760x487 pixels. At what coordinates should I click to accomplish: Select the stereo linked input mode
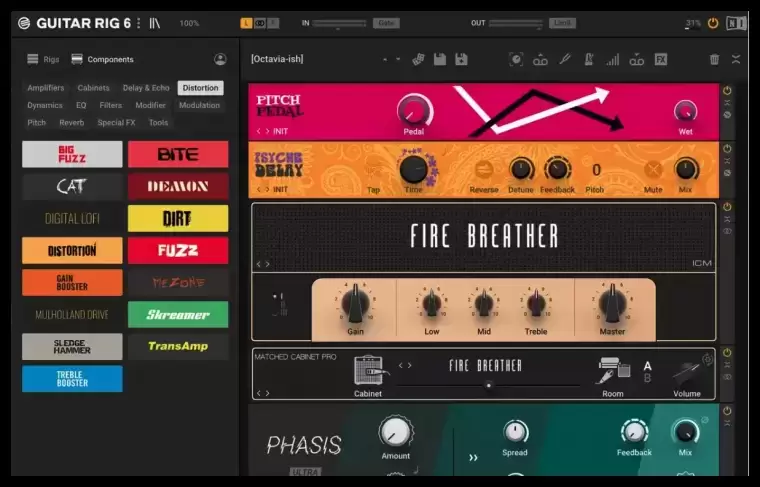click(260, 23)
